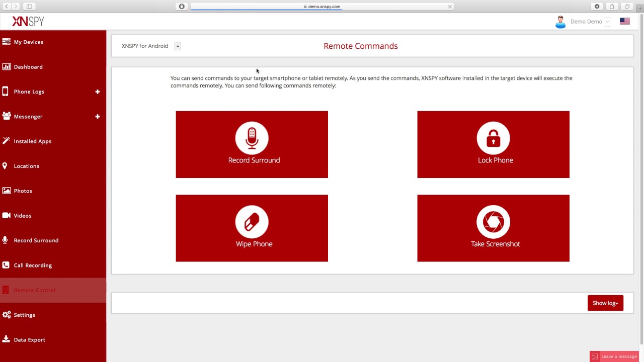This screenshot has height=362, width=644.
Task: Send the Record Surround command tile
Action: point(252,144)
